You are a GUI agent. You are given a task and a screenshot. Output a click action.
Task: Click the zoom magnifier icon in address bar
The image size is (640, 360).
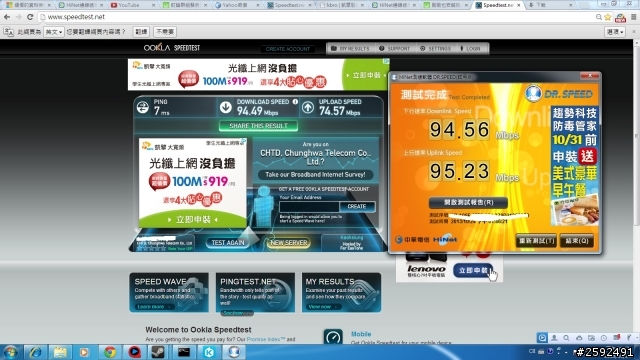tap(598, 17)
